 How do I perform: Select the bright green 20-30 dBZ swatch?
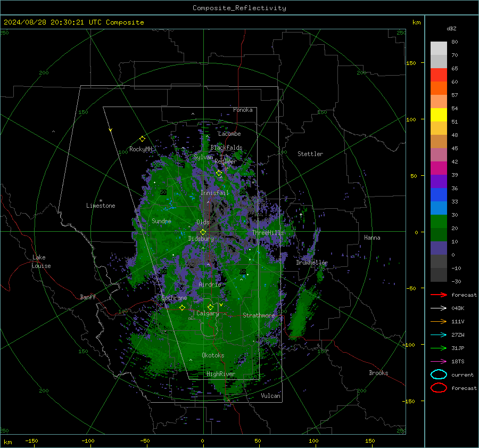pos(439,221)
